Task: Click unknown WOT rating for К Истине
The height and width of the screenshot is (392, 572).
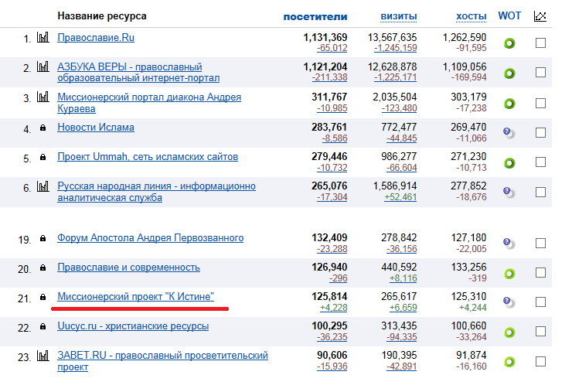Action: pyautogui.click(x=509, y=302)
